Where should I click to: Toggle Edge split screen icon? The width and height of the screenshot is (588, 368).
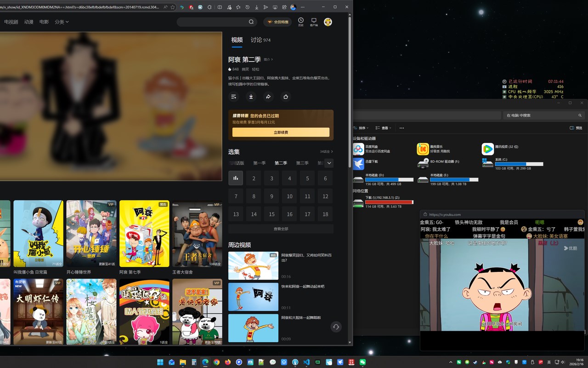[x=220, y=7]
